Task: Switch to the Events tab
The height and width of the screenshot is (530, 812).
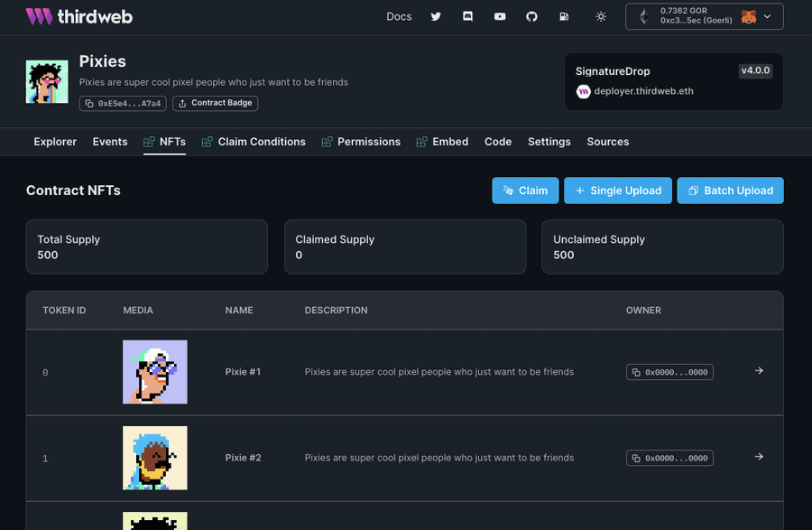Action: click(110, 142)
